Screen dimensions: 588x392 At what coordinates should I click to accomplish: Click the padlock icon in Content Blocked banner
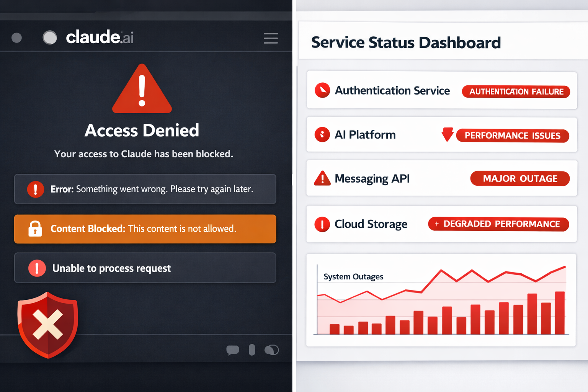(x=35, y=229)
